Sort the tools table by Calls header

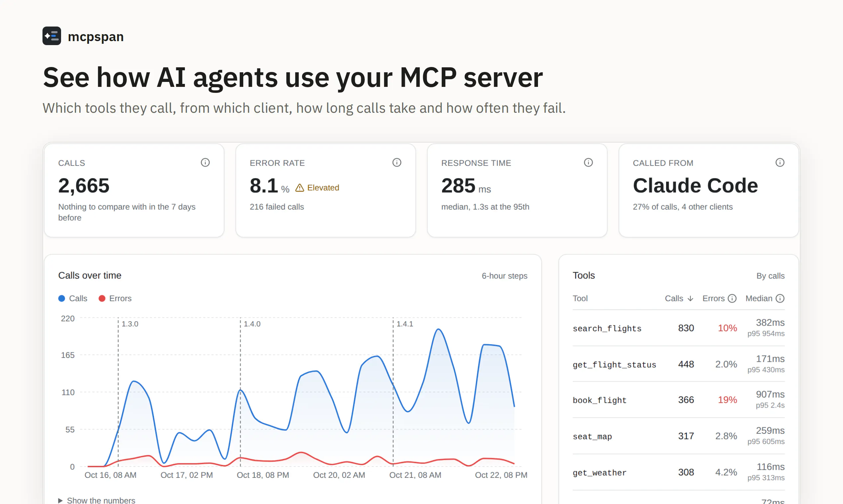[679, 298]
